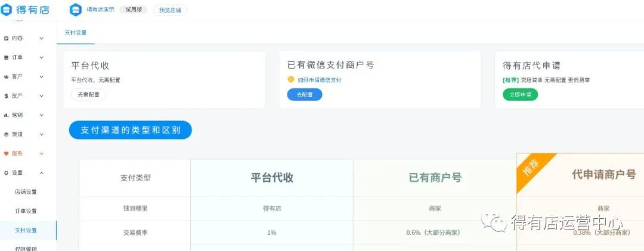This screenshot has width=644, height=251.
Task: Click the 支付类型 table header
Action: click(135, 178)
